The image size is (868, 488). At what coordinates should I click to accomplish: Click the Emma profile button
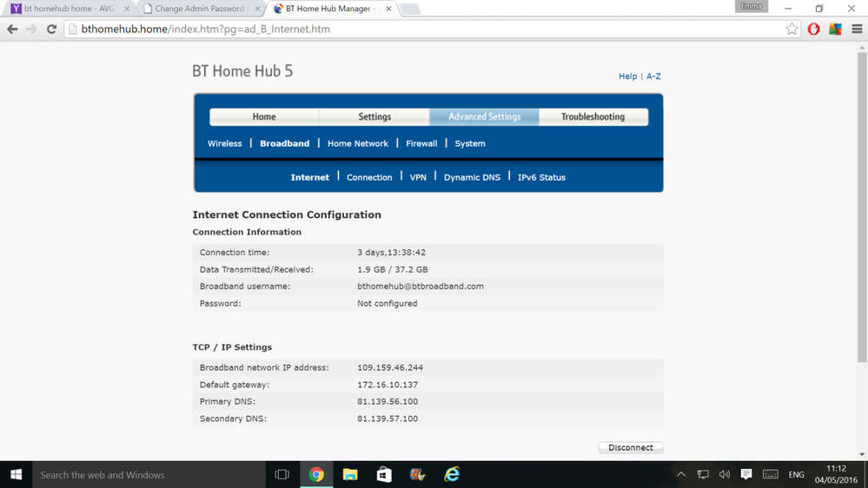[752, 6]
